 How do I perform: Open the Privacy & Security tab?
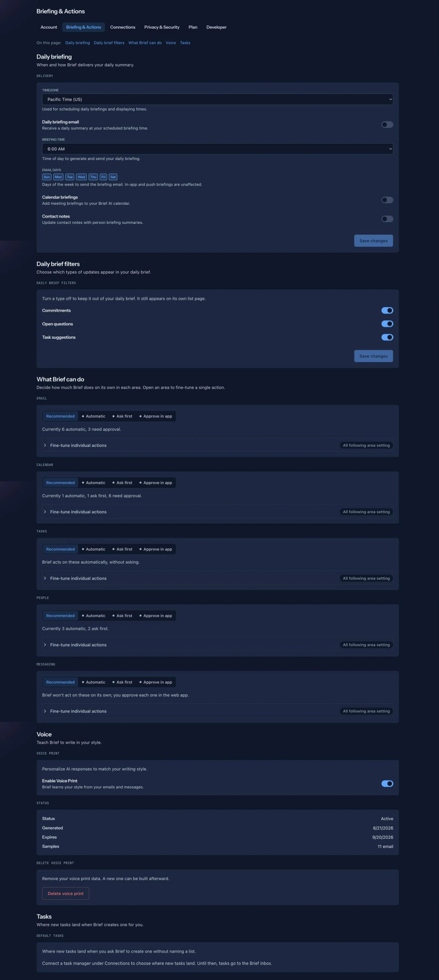[x=162, y=27]
